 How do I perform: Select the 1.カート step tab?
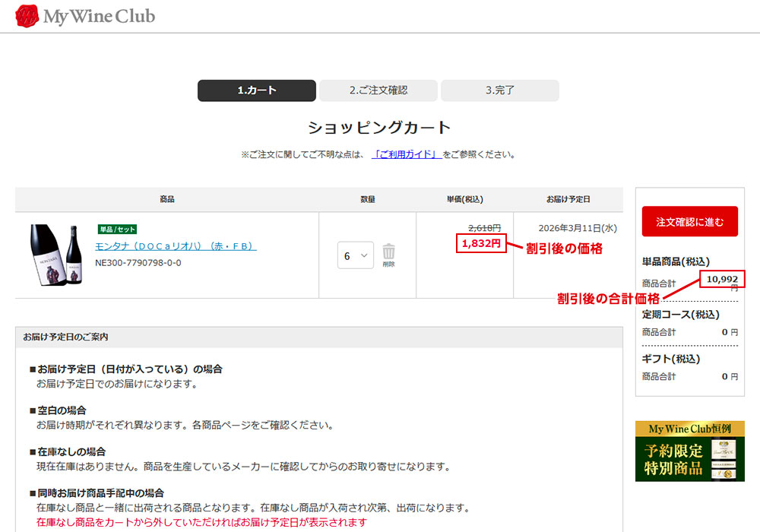pos(257,90)
